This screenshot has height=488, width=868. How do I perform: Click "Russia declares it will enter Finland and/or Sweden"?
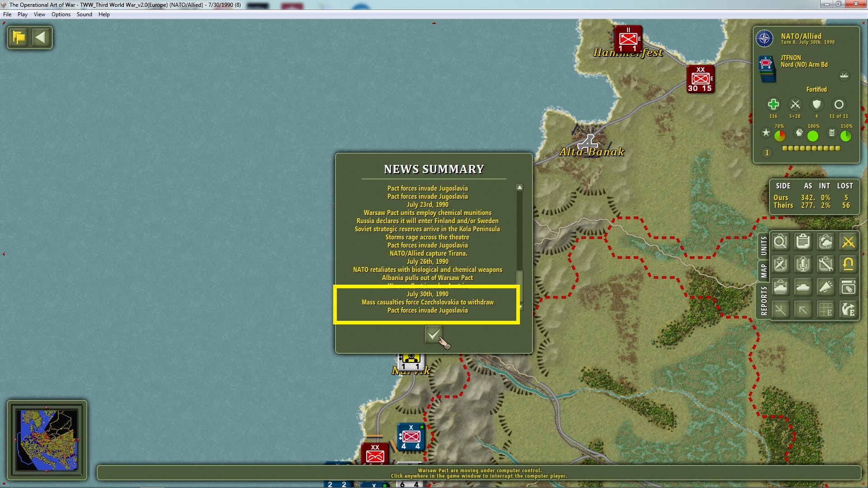tap(428, 221)
